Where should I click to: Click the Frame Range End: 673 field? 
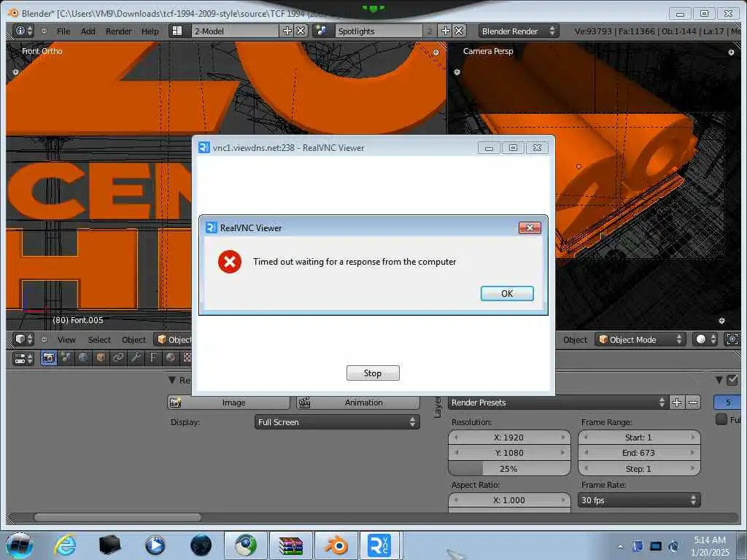click(x=639, y=453)
